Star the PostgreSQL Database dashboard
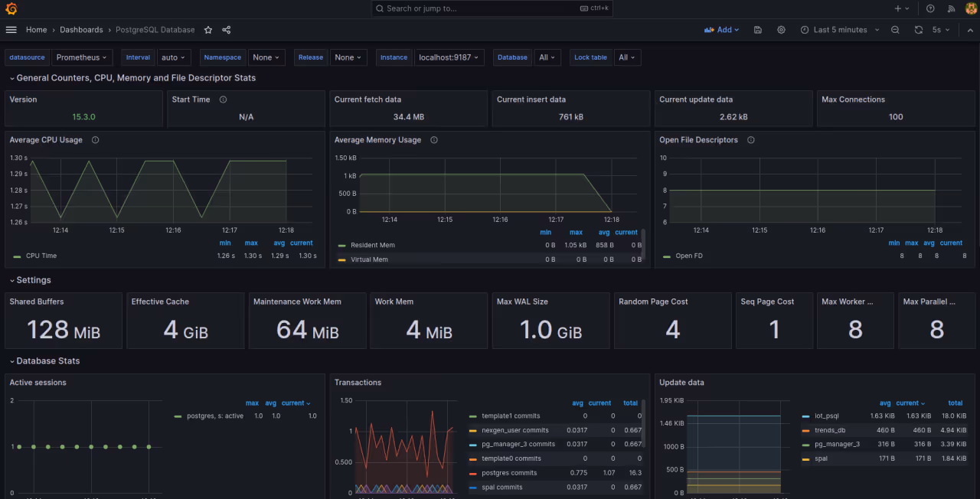Image resolution: width=980 pixels, height=499 pixels. [x=208, y=30]
